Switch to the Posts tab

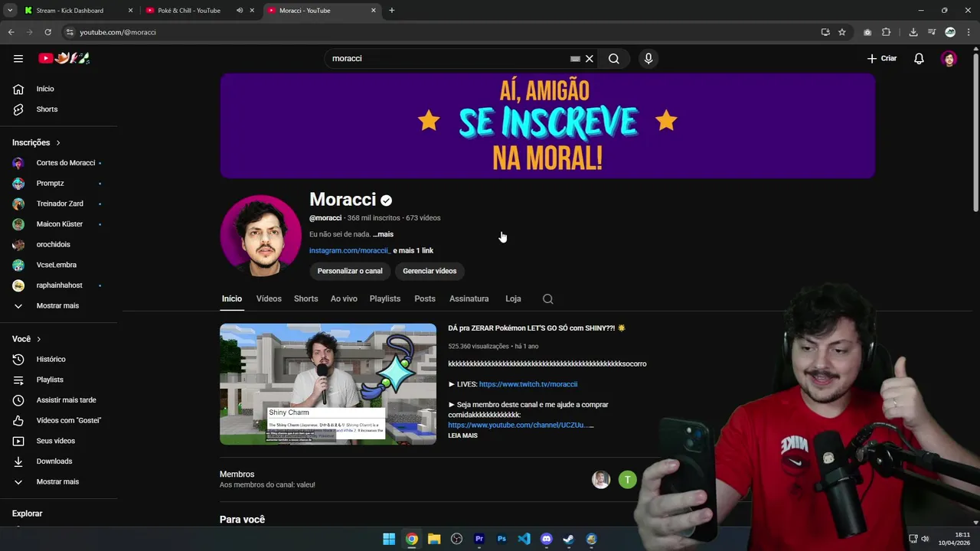(x=425, y=298)
